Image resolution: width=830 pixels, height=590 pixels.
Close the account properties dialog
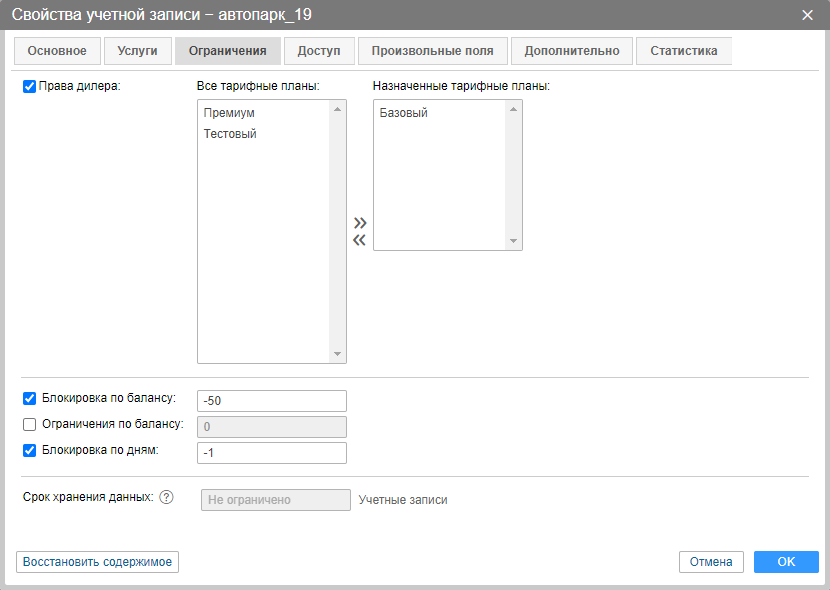click(x=807, y=14)
